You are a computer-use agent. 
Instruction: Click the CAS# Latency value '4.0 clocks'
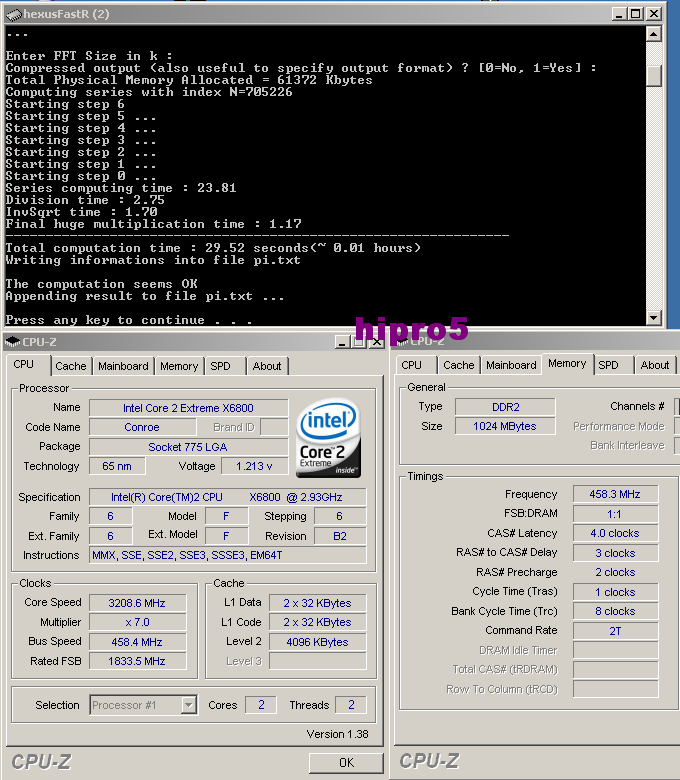pos(616,533)
